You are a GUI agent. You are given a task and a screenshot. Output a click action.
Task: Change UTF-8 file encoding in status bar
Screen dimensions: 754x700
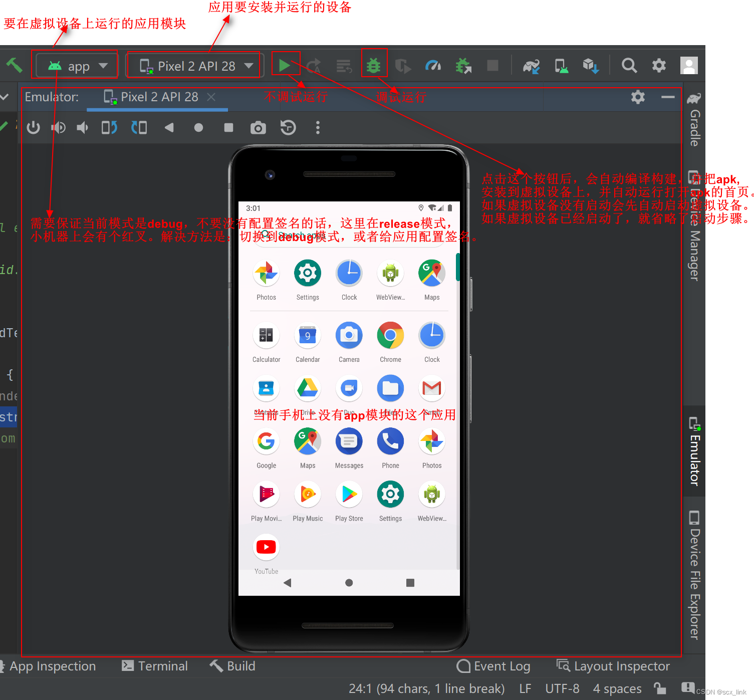coord(562,689)
